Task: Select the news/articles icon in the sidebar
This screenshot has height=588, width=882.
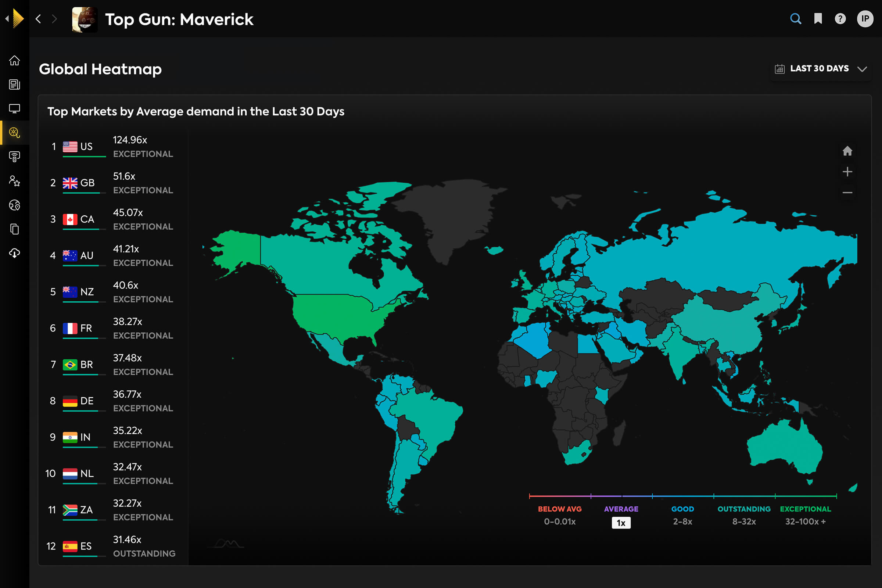Action: (x=15, y=85)
